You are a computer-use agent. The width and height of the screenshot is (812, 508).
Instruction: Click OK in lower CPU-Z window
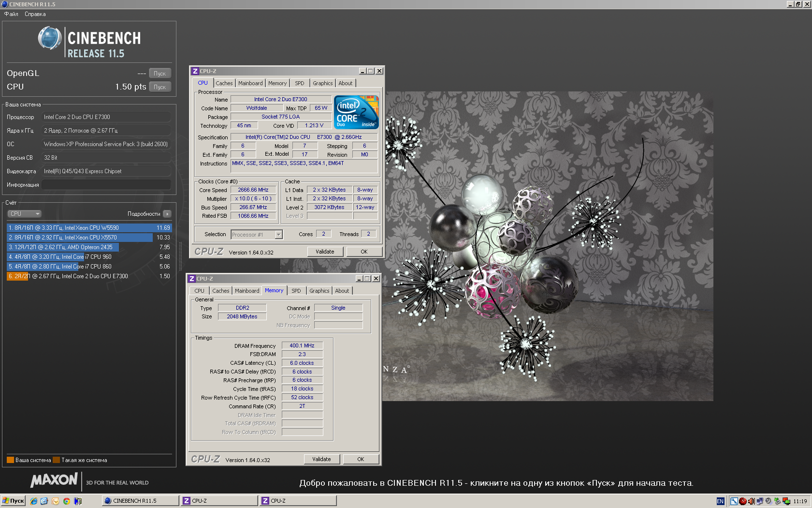click(x=361, y=459)
